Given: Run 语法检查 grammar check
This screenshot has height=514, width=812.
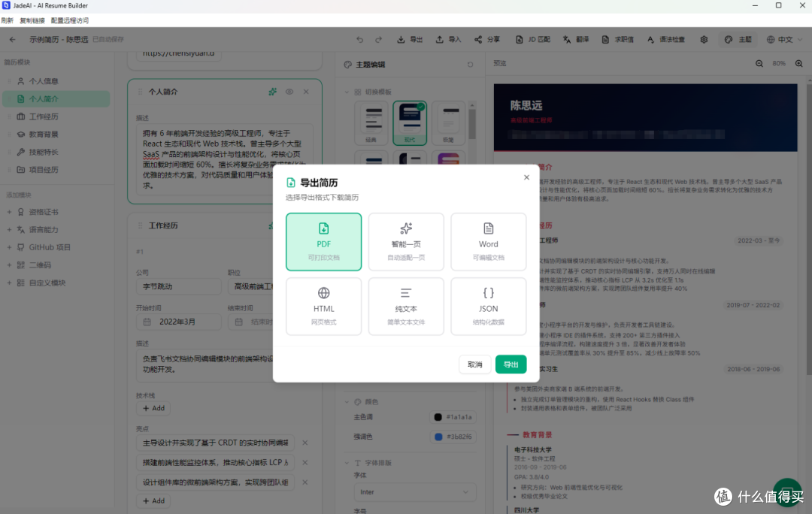Looking at the screenshot, I should pos(666,39).
